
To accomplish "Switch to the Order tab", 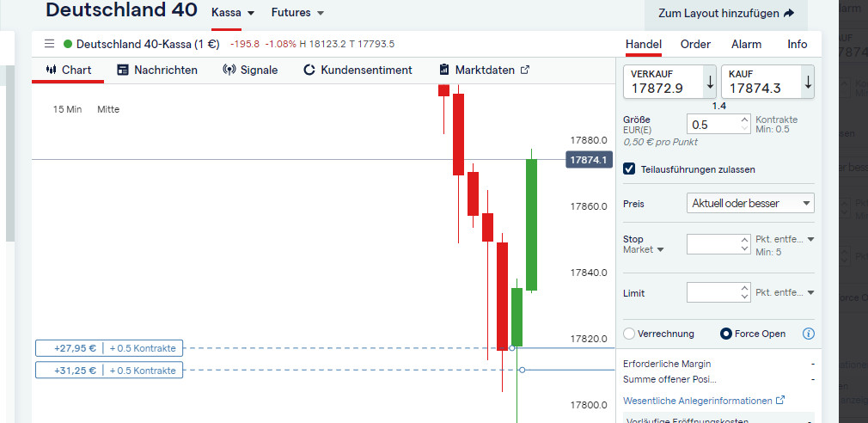I will (x=695, y=45).
